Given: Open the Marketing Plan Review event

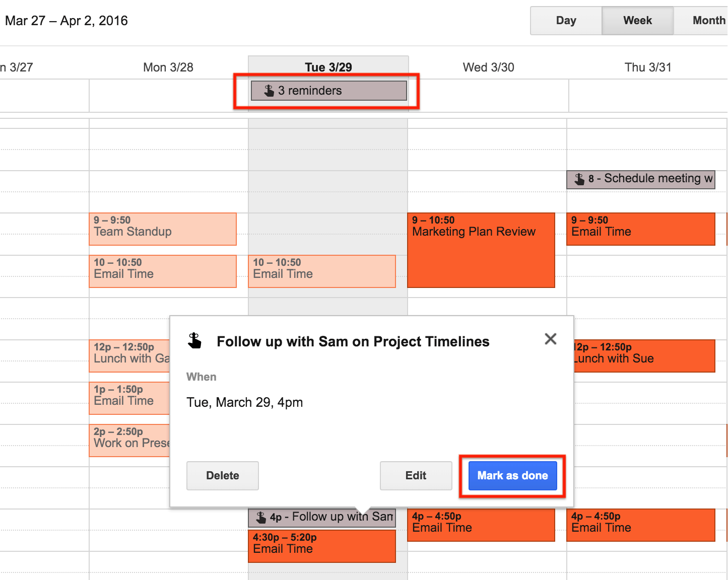Looking at the screenshot, I should [481, 250].
